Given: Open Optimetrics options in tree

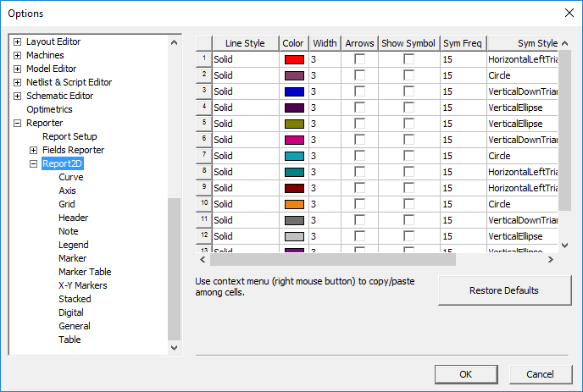Looking at the screenshot, I should (49, 109).
